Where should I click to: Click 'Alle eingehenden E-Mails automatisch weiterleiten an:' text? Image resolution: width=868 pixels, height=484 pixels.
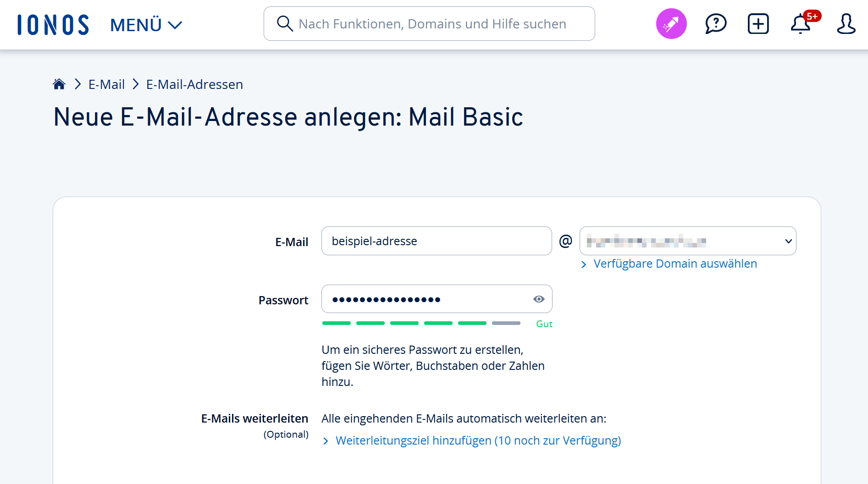point(464,418)
